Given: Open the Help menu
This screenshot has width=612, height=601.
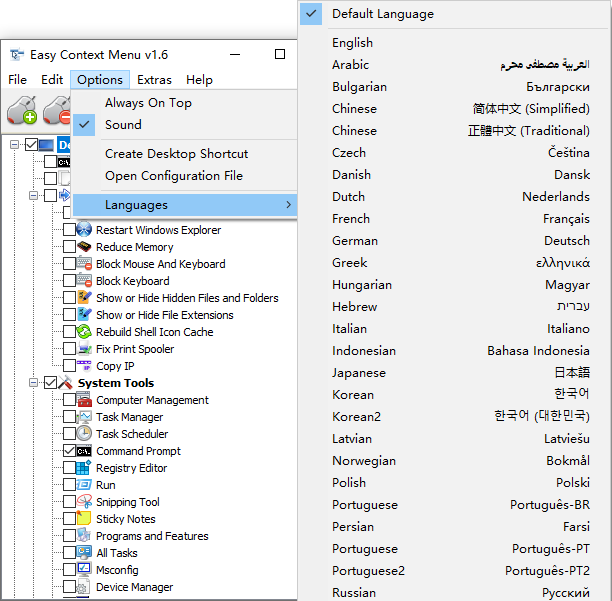Looking at the screenshot, I should [x=199, y=80].
